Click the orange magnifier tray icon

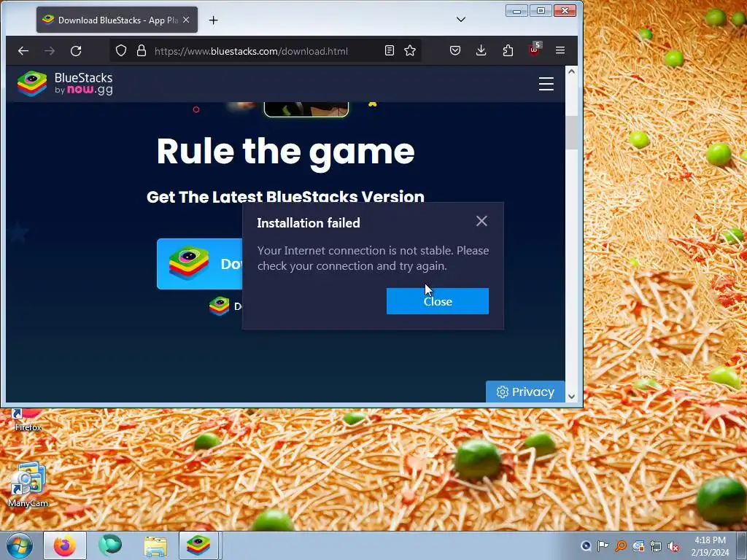621,546
